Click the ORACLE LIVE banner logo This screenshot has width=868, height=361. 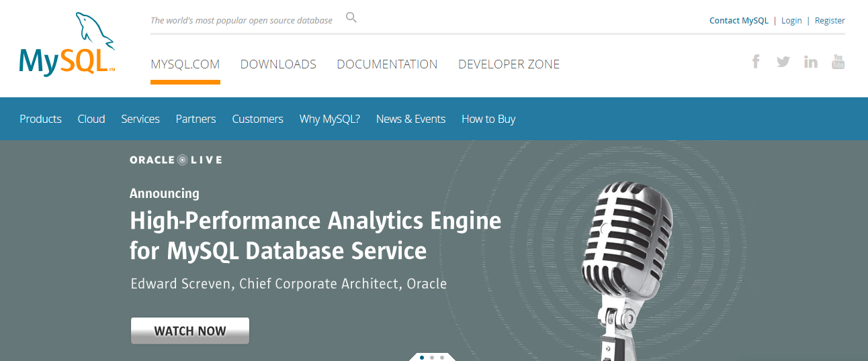[x=176, y=160]
